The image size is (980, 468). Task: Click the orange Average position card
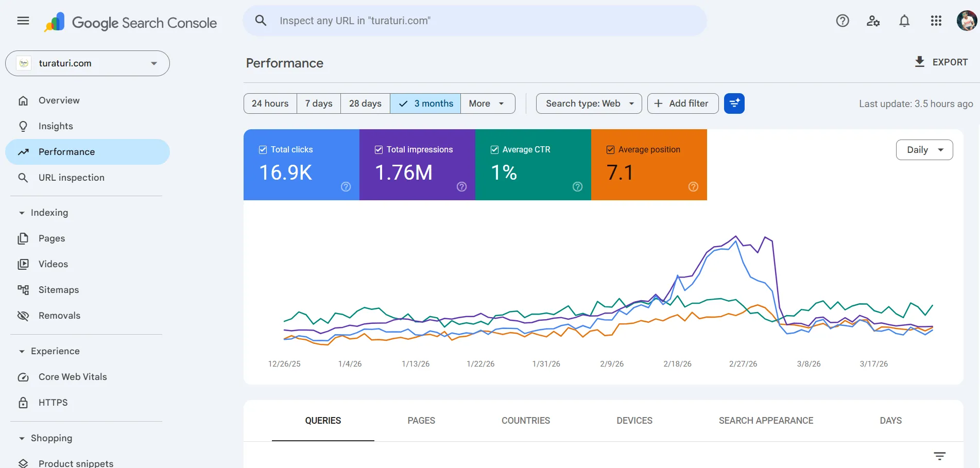click(649, 165)
